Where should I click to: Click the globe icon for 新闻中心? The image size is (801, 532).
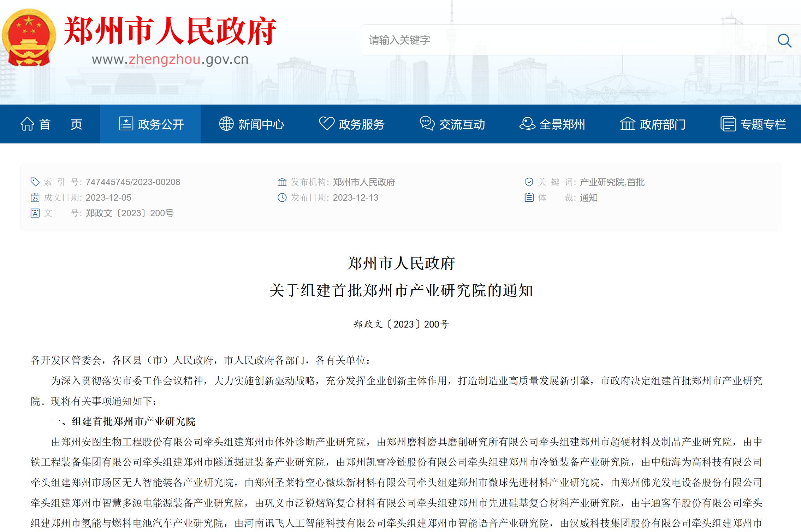point(226,124)
